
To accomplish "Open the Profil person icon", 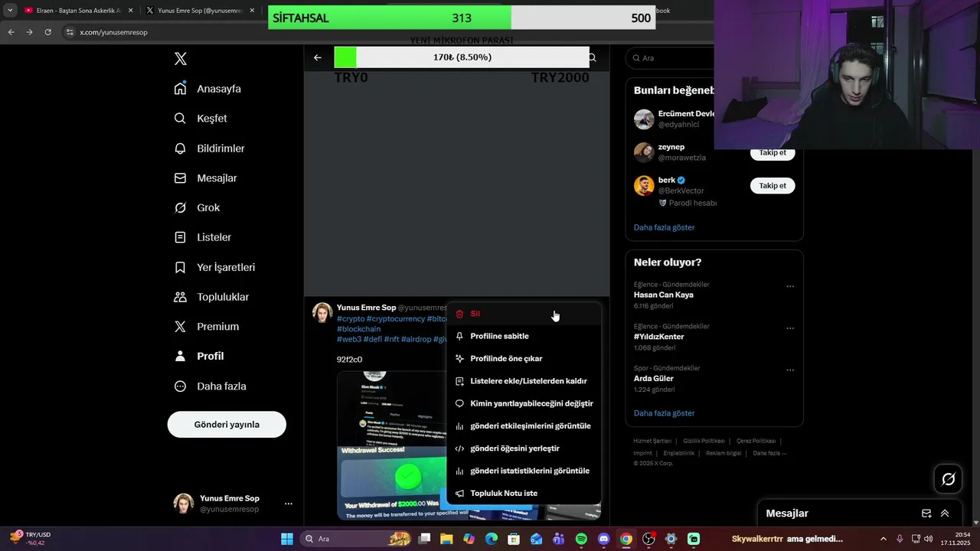I will [180, 357].
